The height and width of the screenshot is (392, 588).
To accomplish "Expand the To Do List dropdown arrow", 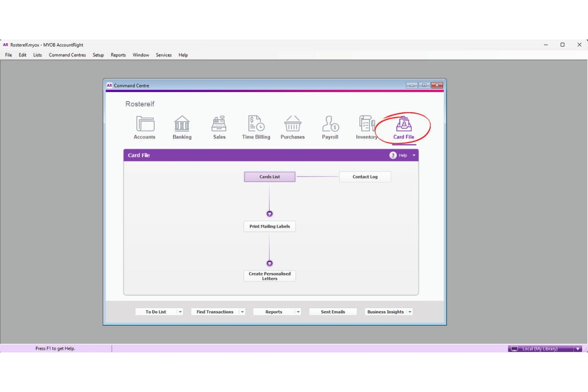I will [x=180, y=312].
